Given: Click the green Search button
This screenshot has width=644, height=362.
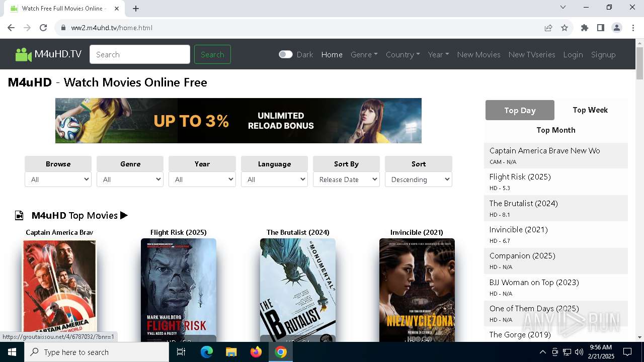Looking at the screenshot, I should coord(212,54).
